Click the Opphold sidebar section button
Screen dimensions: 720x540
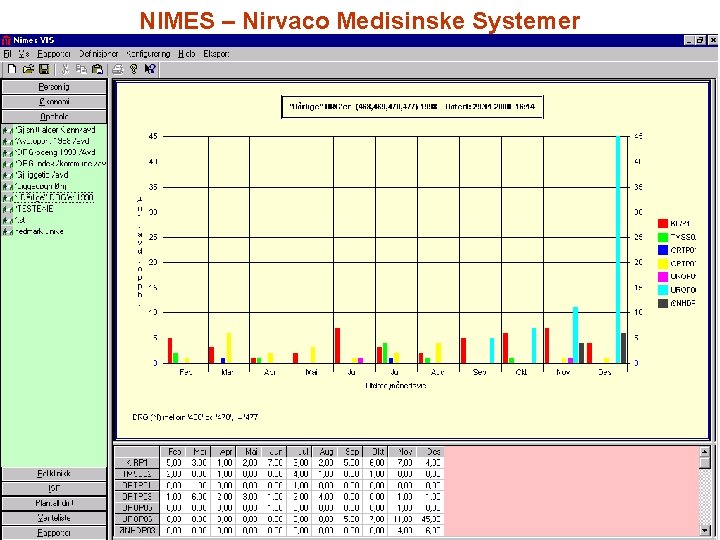point(54,116)
